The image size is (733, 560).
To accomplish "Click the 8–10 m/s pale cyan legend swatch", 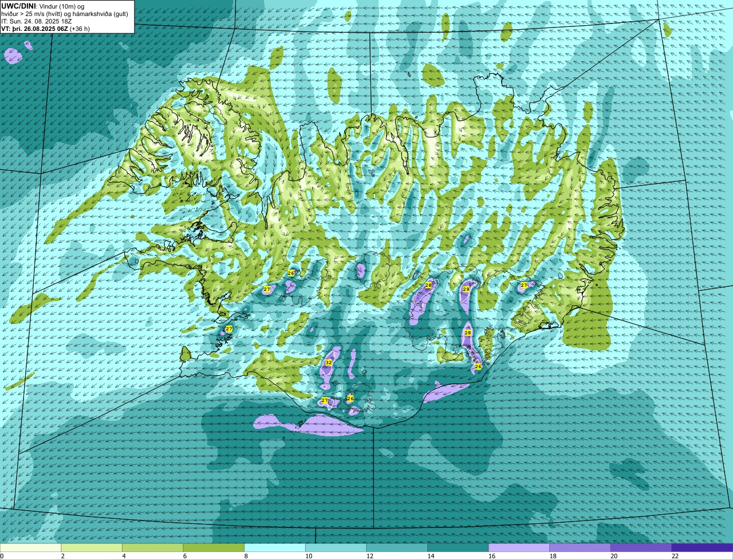I will (x=275, y=548).
